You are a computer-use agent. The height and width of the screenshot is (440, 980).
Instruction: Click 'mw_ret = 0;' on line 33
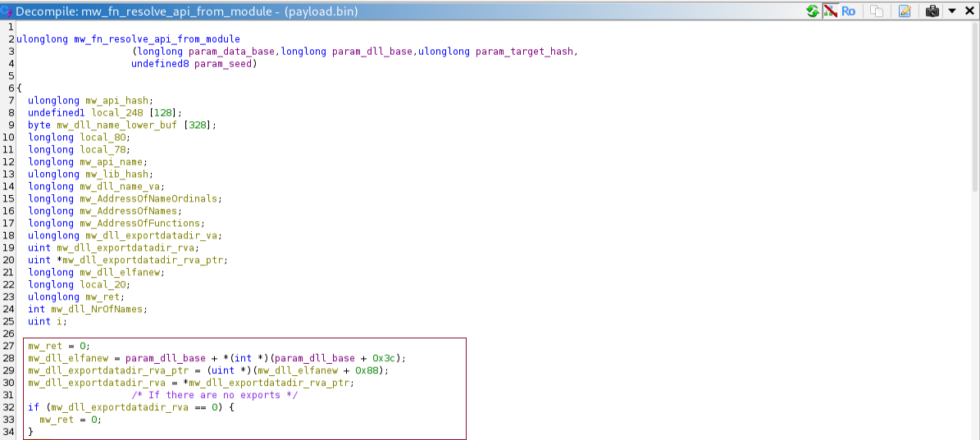pos(71,420)
